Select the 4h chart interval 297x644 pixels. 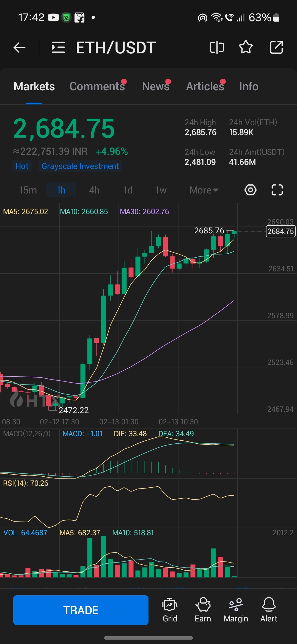tap(94, 190)
